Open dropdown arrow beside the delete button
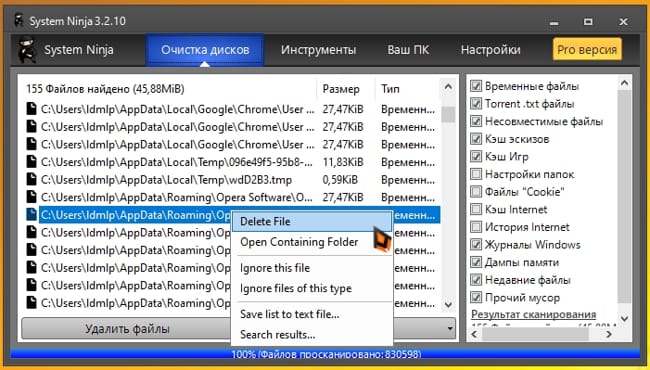The width and height of the screenshot is (650, 370). click(450, 329)
